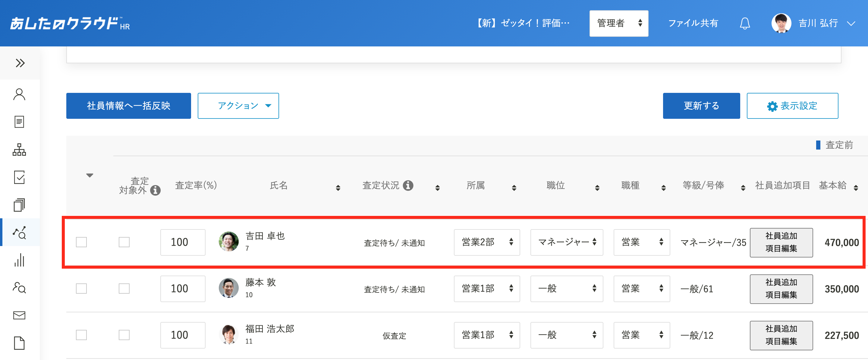Click the name 吉田 卓也

click(x=265, y=236)
